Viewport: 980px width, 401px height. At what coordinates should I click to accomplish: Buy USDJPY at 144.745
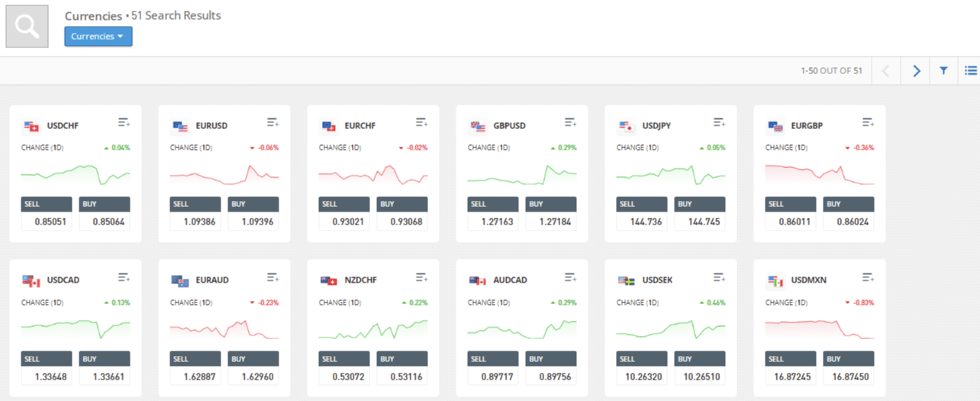(x=700, y=214)
